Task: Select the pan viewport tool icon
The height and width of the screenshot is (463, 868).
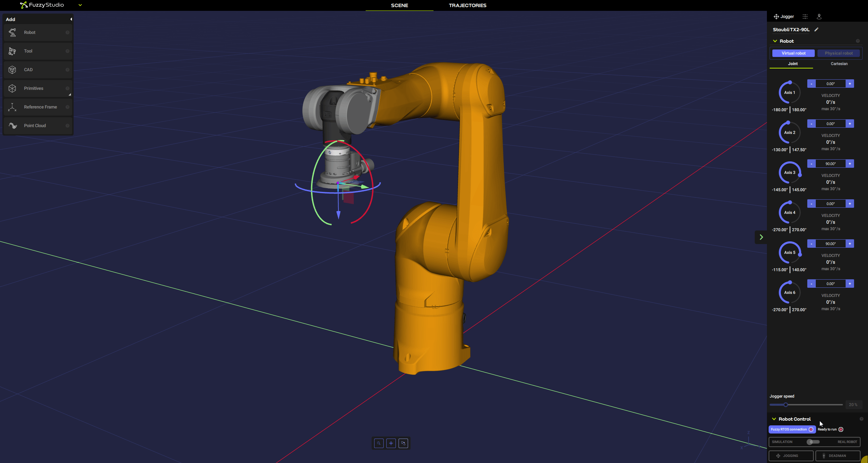Action: coord(391,443)
